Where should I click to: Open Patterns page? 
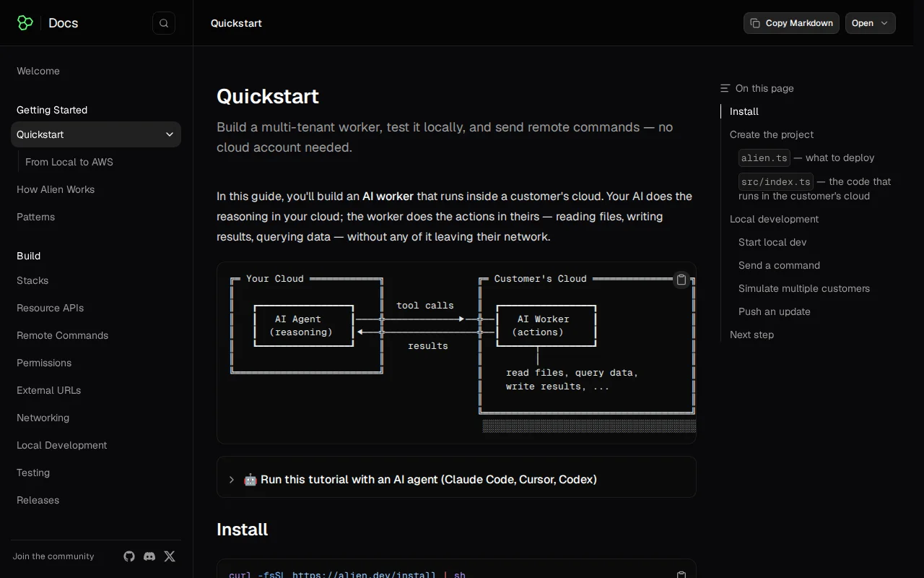35,217
